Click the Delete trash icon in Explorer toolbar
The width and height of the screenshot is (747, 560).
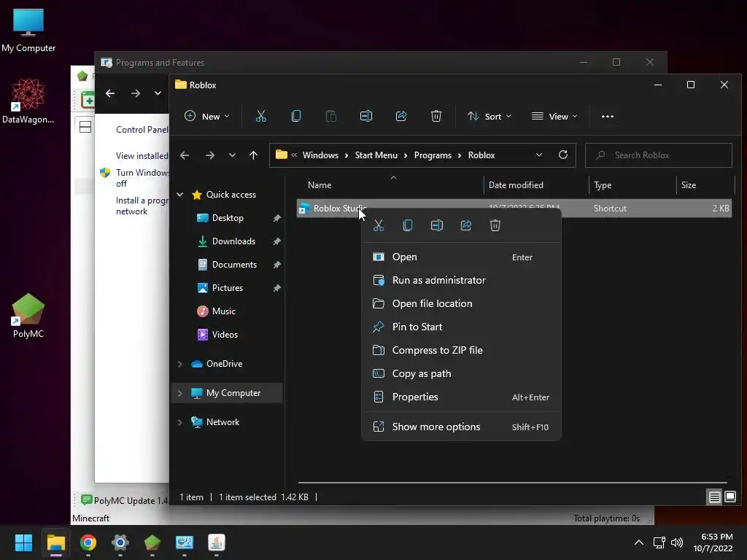(436, 116)
